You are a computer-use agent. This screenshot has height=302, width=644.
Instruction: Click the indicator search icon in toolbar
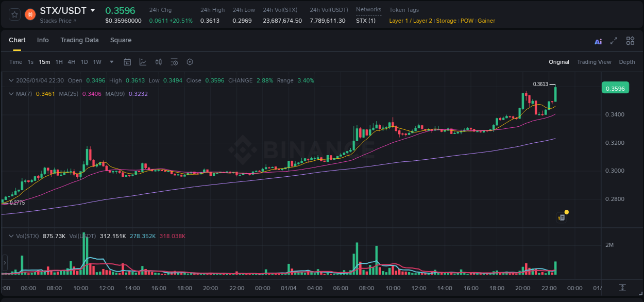point(174,62)
